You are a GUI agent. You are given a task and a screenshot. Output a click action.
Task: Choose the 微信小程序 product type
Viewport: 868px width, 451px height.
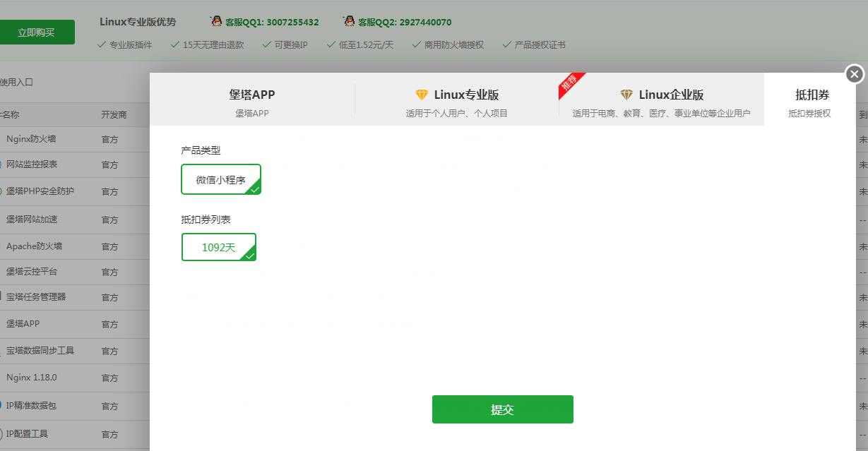(x=221, y=179)
